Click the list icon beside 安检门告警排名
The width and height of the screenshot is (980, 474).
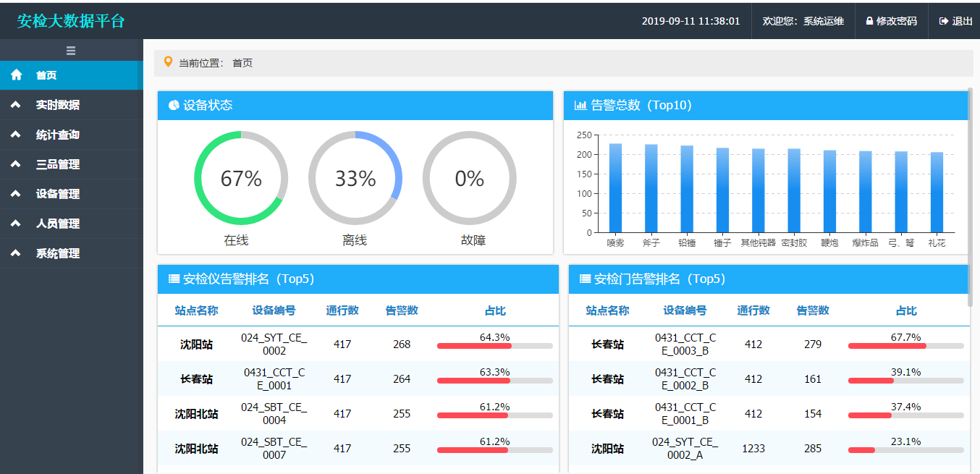click(585, 279)
